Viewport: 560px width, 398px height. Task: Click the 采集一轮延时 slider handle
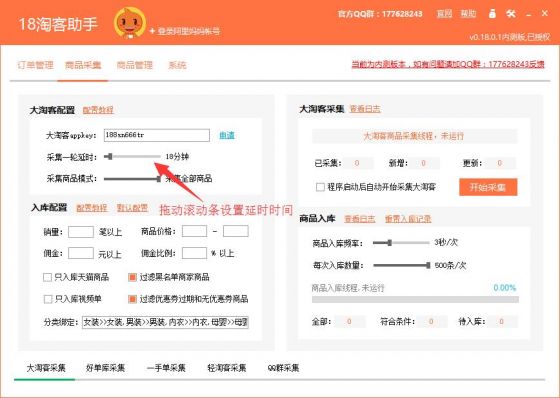tap(110, 156)
